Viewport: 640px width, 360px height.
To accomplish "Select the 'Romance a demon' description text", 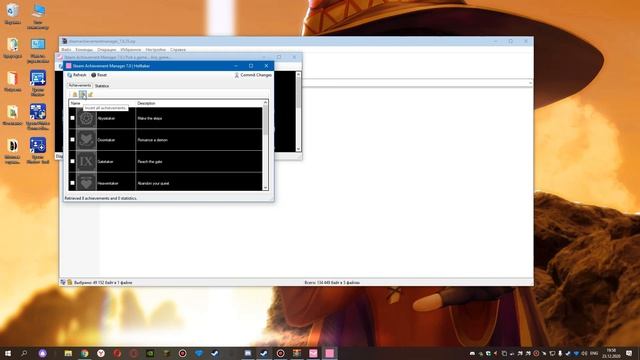I will 153,140.
